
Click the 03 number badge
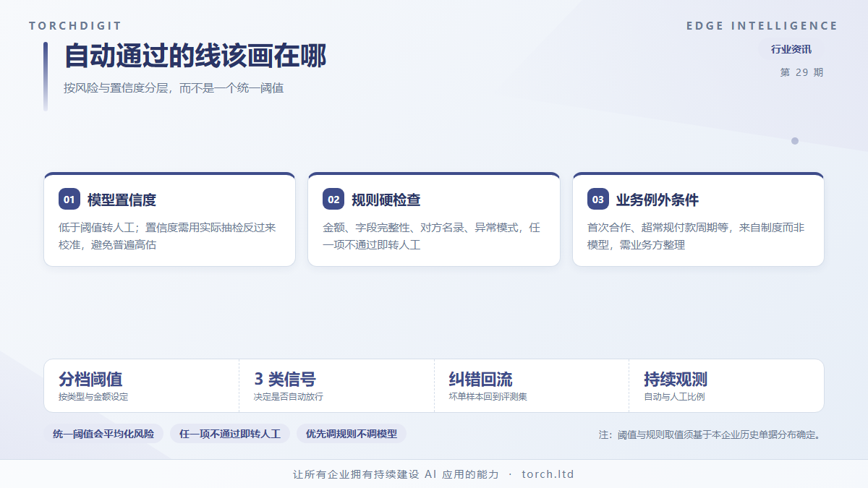(598, 200)
